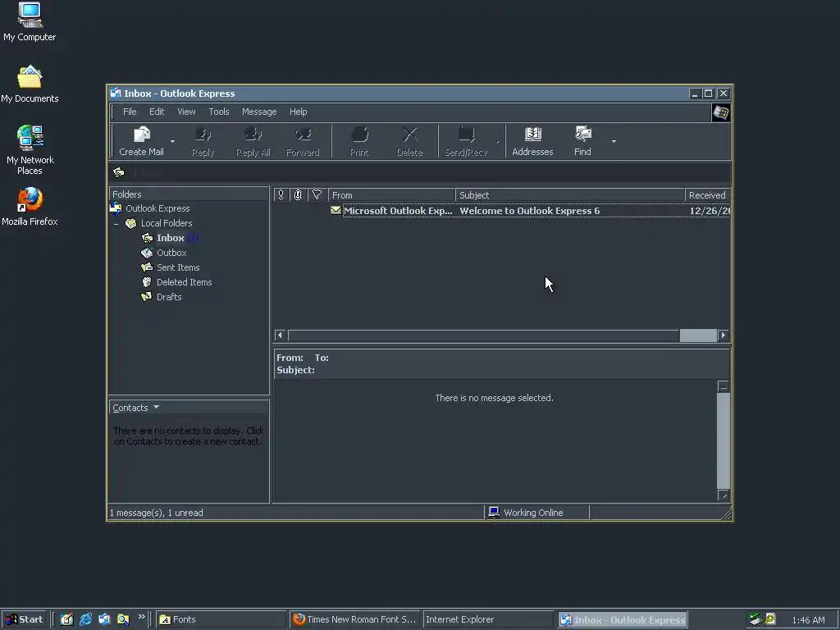
Task: Select Outlook Express root in folder tree
Action: point(157,208)
